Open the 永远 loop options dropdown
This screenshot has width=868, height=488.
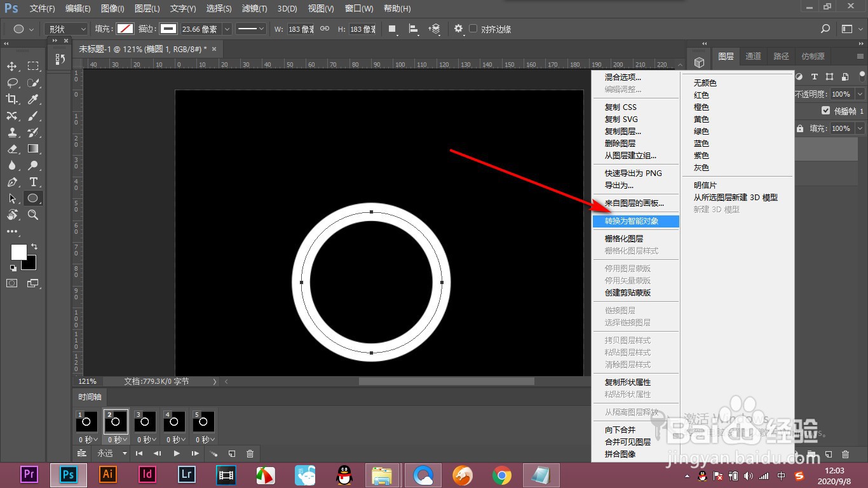112,454
